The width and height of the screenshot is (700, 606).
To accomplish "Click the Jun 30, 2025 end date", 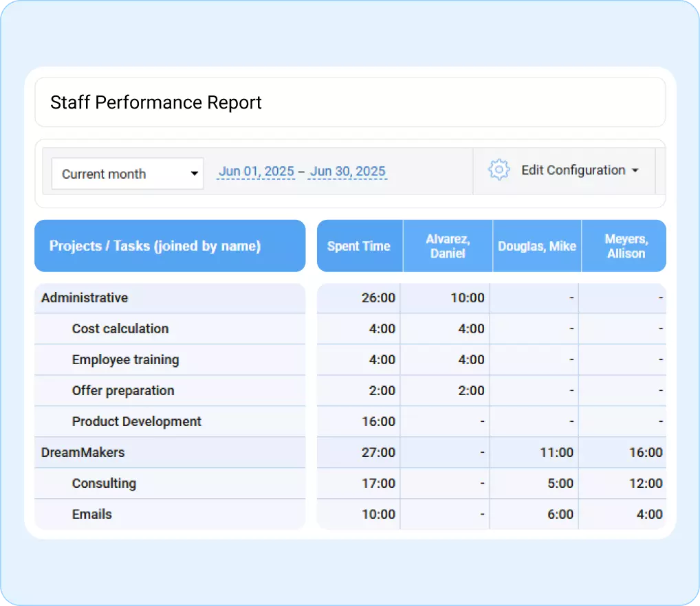I will pyautogui.click(x=347, y=171).
